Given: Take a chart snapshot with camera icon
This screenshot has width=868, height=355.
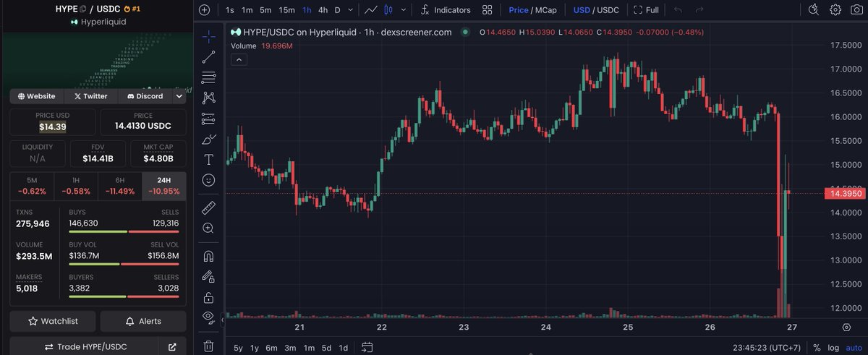Looking at the screenshot, I should pos(856,10).
